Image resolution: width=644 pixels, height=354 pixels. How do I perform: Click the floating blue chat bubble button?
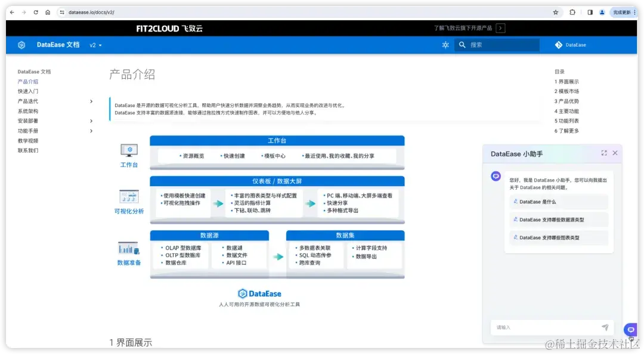point(630,330)
